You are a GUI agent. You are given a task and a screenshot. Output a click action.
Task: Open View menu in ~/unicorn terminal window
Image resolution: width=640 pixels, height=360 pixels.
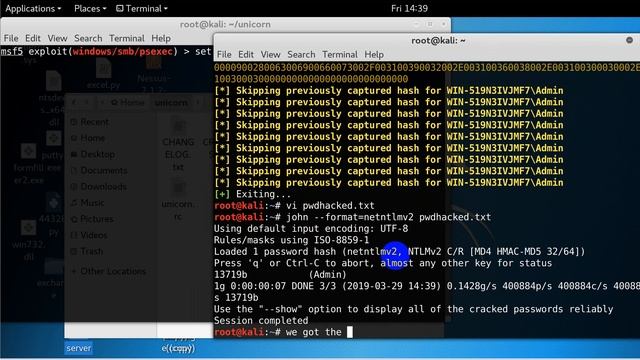point(57,38)
